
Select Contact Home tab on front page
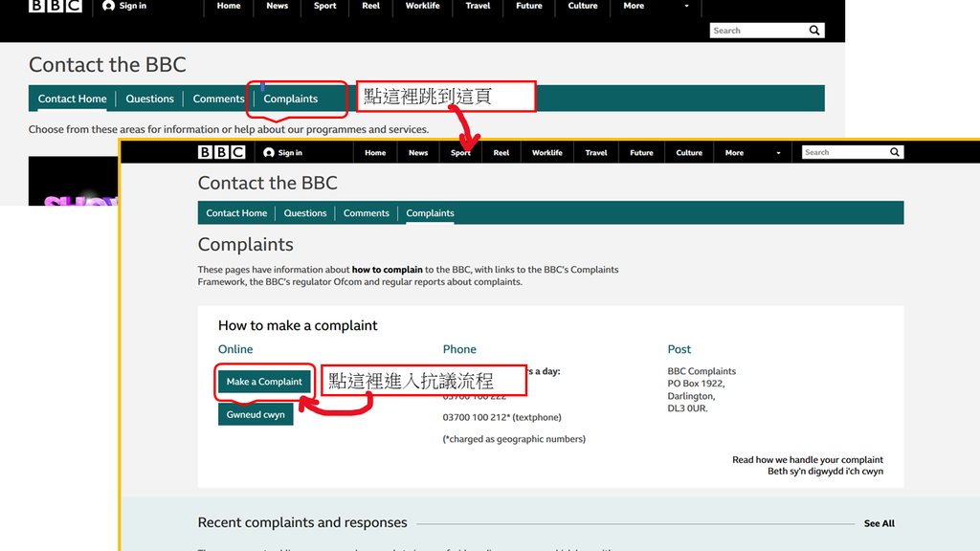[x=236, y=213]
